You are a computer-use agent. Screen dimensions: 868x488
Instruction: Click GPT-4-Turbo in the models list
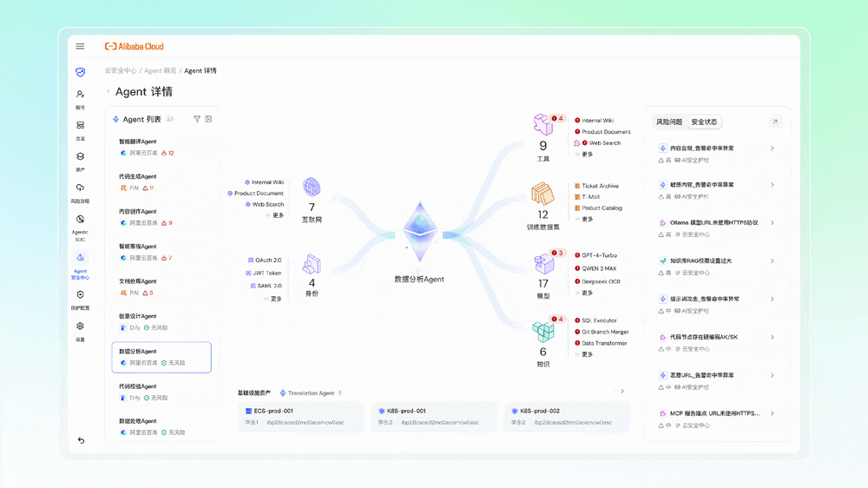[x=599, y=256]
